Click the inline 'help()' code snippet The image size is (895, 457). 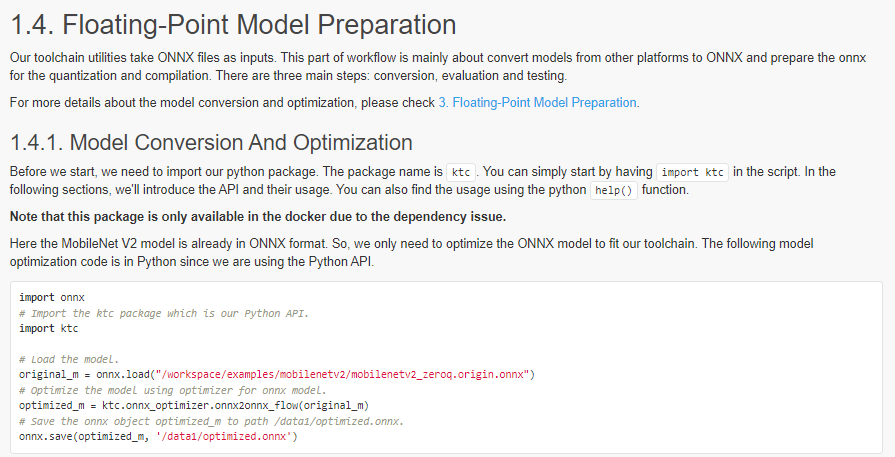(614, 190)
